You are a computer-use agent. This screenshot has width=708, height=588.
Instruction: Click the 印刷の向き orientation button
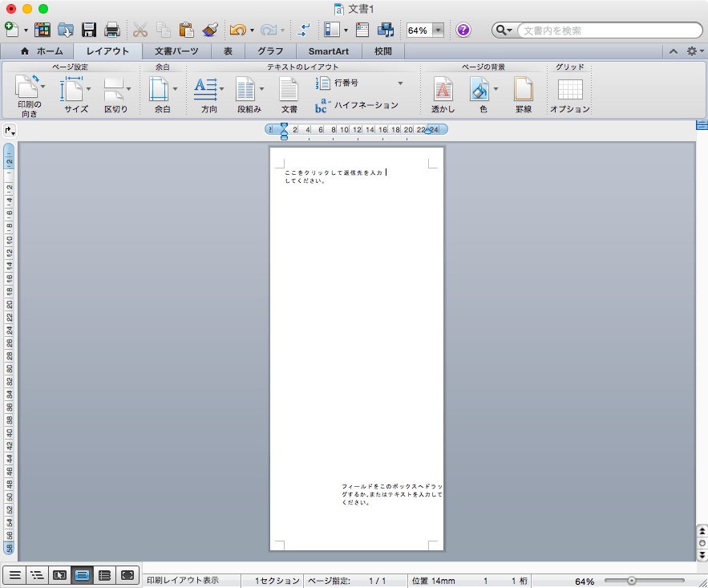click(30, 95)
